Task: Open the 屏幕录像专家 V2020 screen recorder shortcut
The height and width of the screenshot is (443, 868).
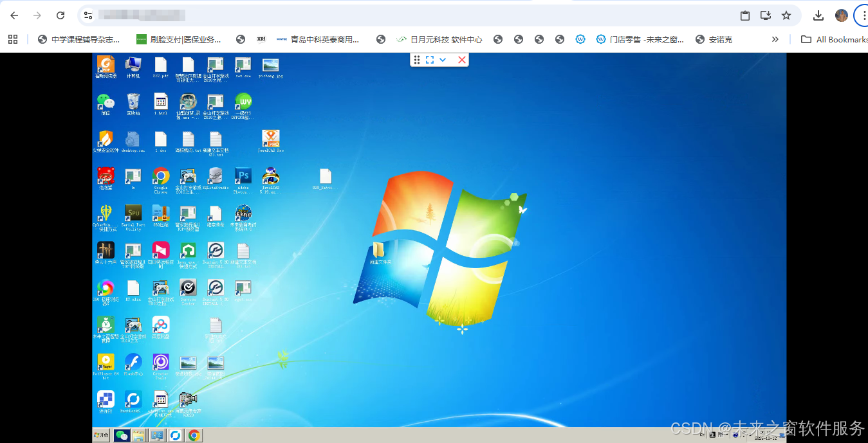Action: point(188,404)
